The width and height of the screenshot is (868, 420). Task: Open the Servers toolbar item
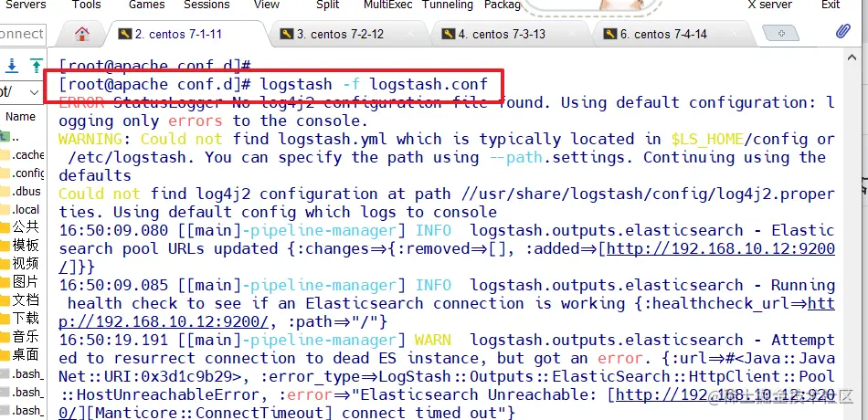(26, 5)
